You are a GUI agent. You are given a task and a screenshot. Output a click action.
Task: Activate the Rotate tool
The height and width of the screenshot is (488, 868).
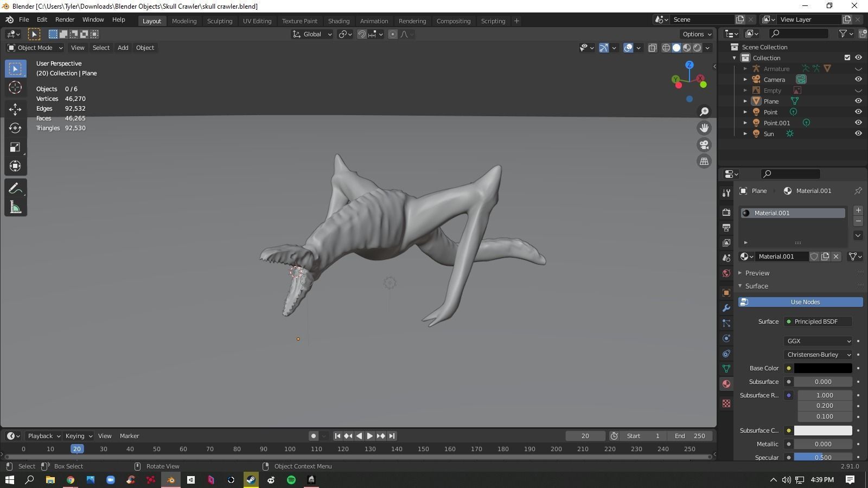point(15,128)
